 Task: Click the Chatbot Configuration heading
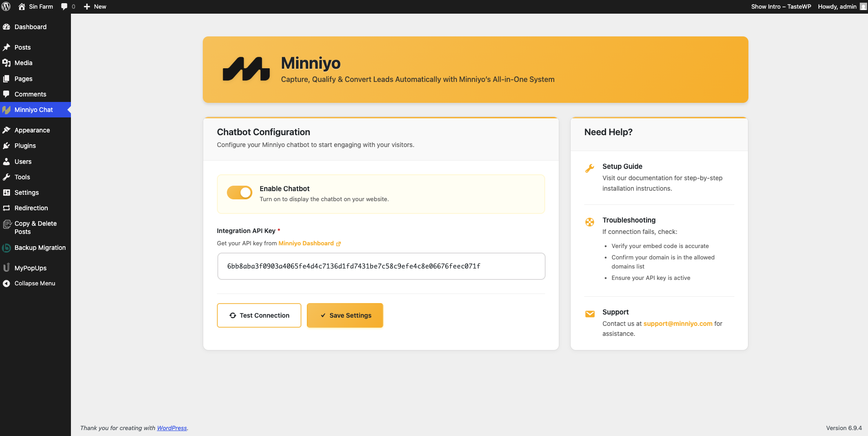pos(264,132)
